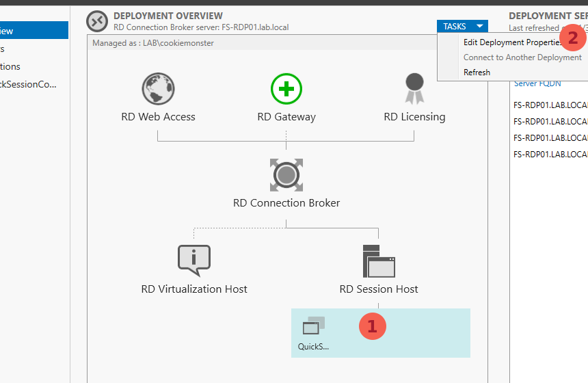Open the highlighted Overview item in sidebar
This screenshot has width=588, height=383.
(x=27, y=31)
